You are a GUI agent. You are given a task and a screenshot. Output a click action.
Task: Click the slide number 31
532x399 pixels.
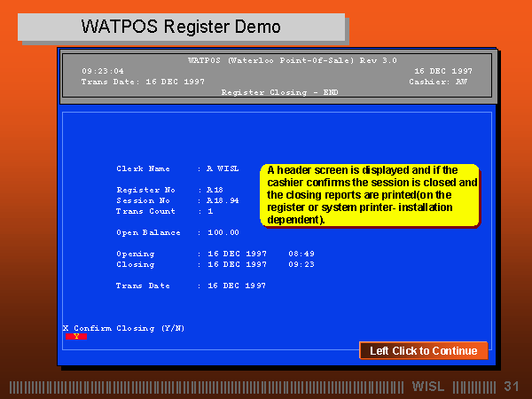point(511,387)
